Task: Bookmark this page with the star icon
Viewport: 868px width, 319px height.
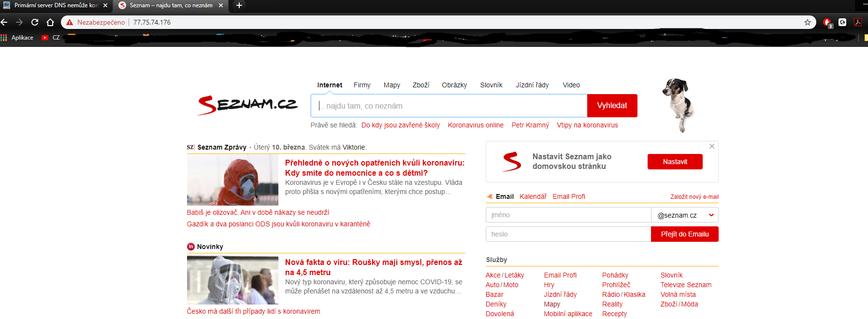Action: click(x=807, y=22)
